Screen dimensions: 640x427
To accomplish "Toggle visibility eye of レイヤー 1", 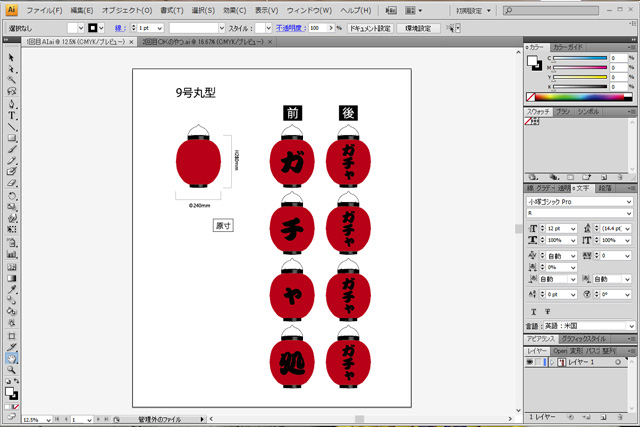I will tap(529, 362).
